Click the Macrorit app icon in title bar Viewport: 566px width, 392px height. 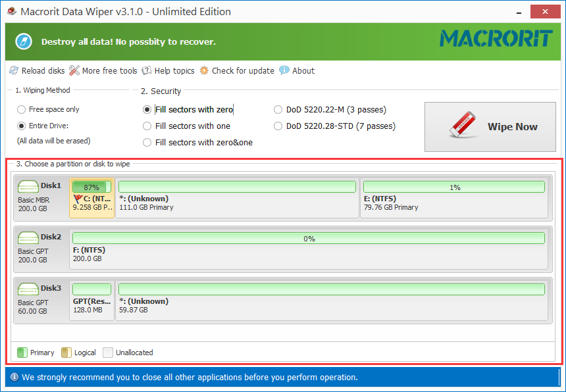tap(12, 11)
